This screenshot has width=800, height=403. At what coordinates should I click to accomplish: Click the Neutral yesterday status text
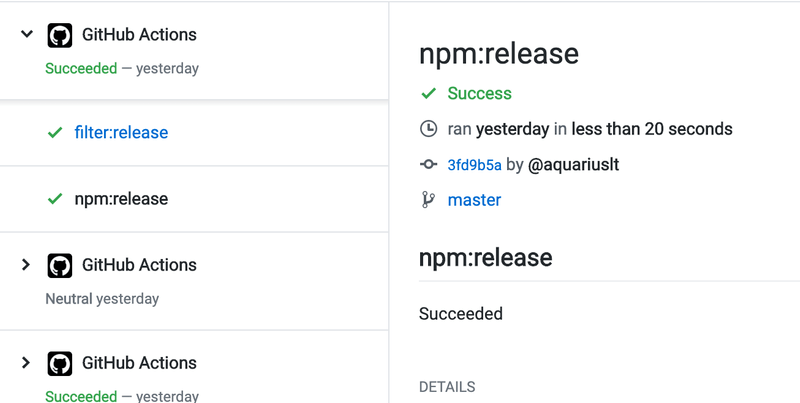pos(102,299)
